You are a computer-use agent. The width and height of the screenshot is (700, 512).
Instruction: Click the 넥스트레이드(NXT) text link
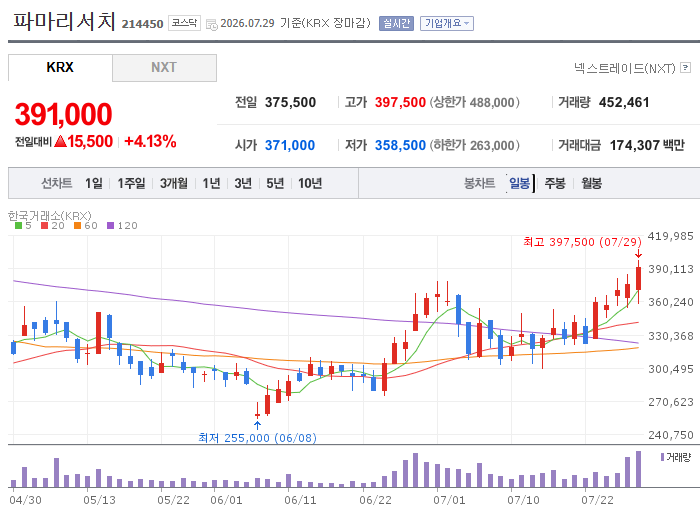tap(625, 68)
